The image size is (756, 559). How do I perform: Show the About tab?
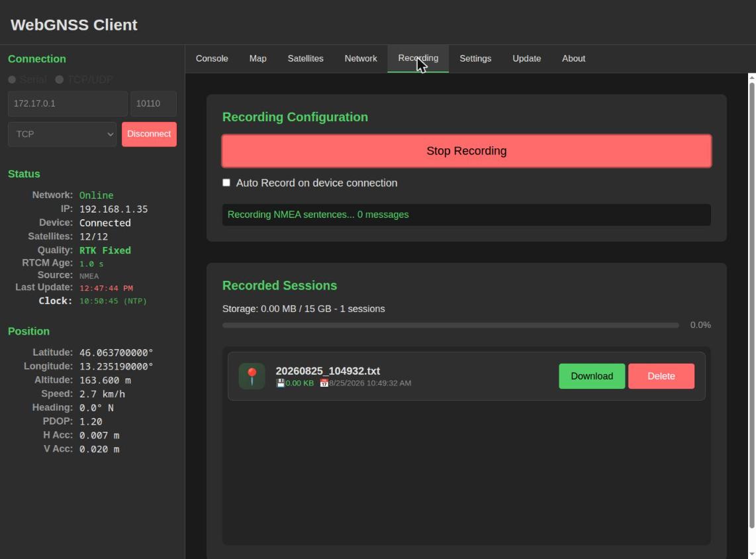click(x=574, y=58)
